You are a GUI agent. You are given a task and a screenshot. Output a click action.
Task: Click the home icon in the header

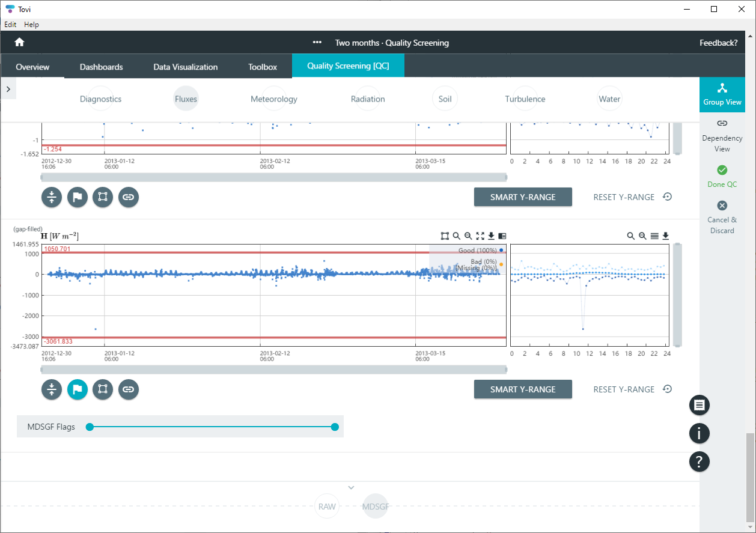click(19, 43)
